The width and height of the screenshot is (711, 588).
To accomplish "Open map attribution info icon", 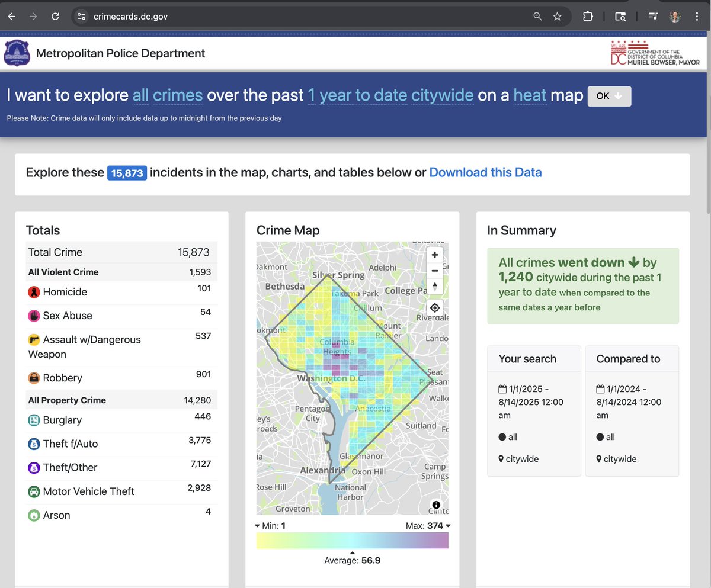I will coord(437,505).
